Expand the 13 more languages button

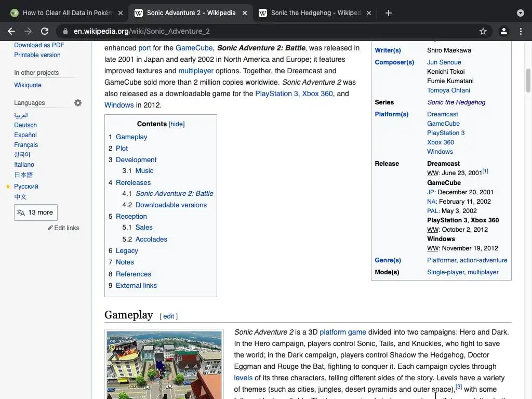[x=36, y=212]
